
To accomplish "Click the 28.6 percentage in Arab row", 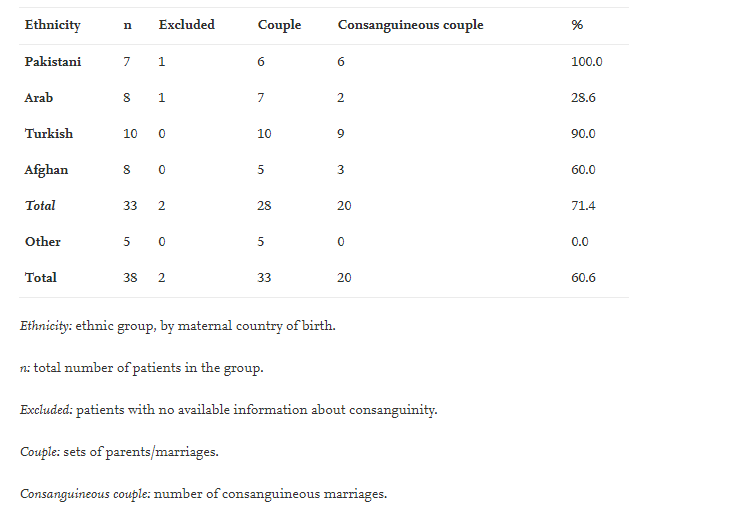I will [x=583, y=97].
